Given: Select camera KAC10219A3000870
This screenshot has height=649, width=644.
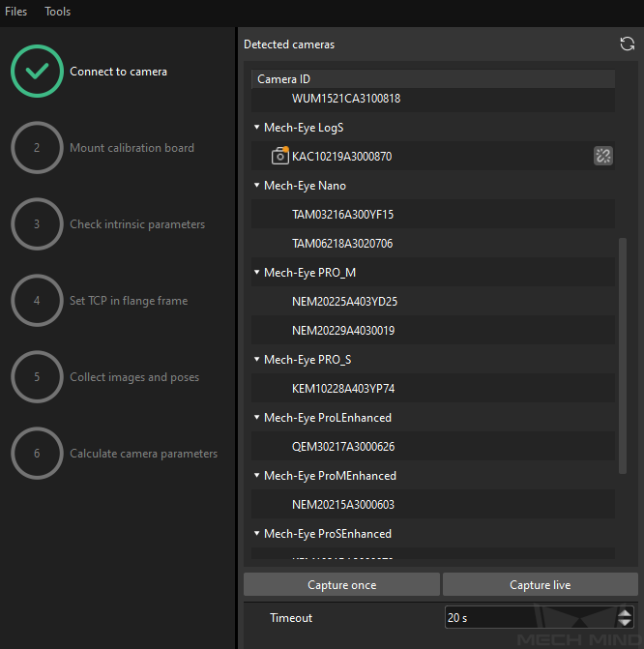Looking at the screenshot, I should pos(433,156).
